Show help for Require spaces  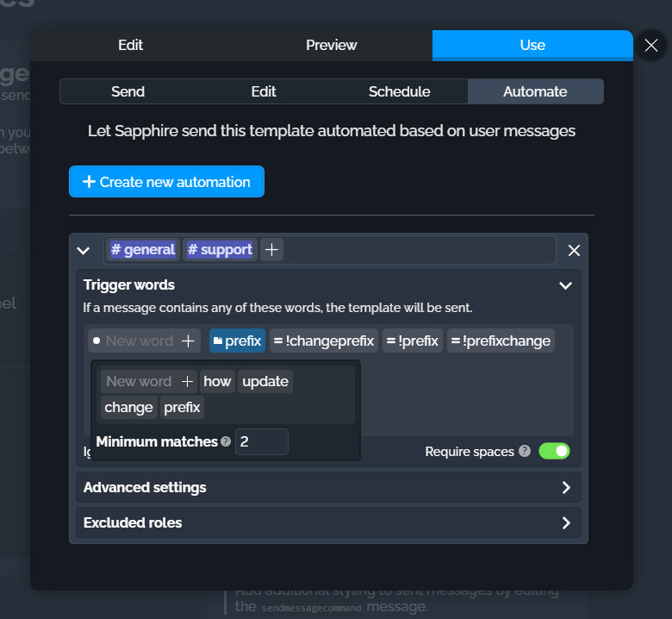pos(524,451)
